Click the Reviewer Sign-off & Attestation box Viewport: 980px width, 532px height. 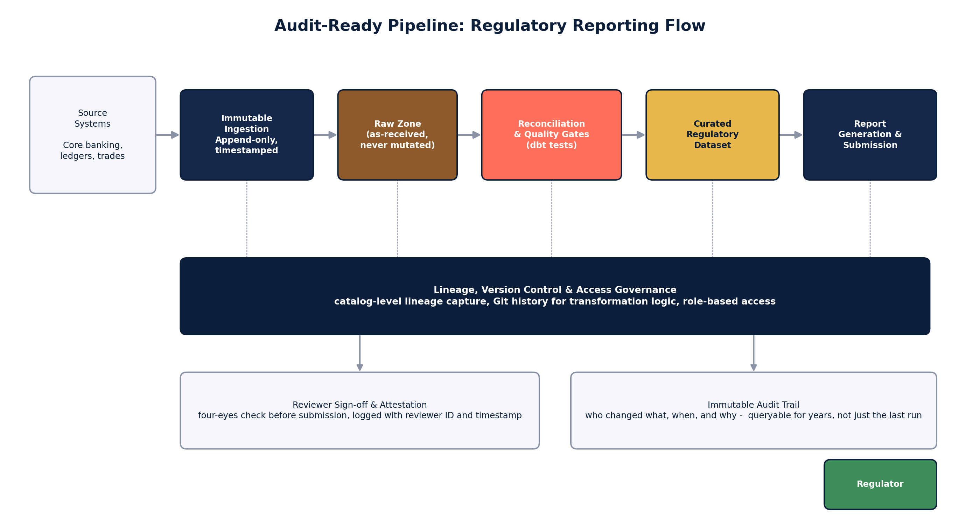[x=359, y=410]
